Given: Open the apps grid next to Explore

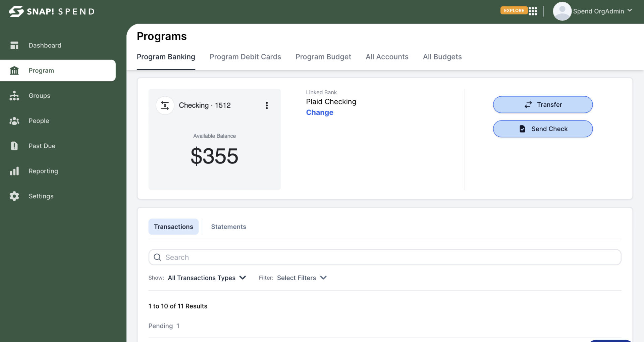Looking at the screenshot, I should tap(533, 11).
